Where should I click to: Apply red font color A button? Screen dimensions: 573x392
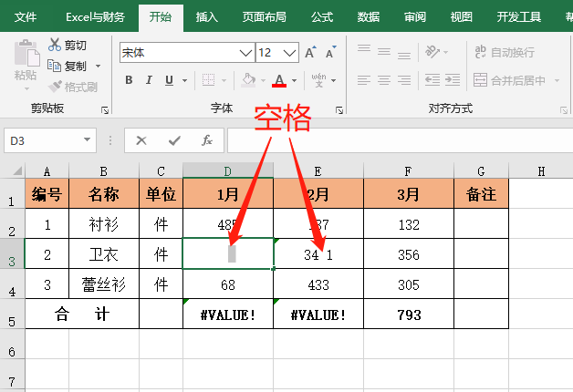[x=279, y=80]
